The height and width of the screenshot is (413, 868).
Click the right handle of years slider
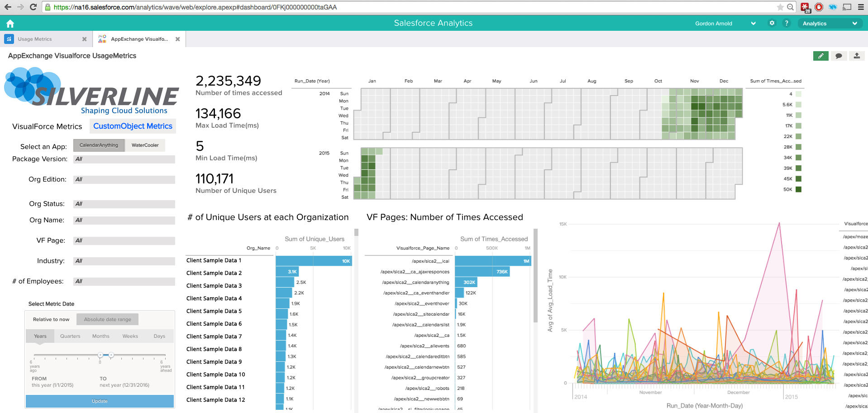pyautogui.click(x=111, y=355)
